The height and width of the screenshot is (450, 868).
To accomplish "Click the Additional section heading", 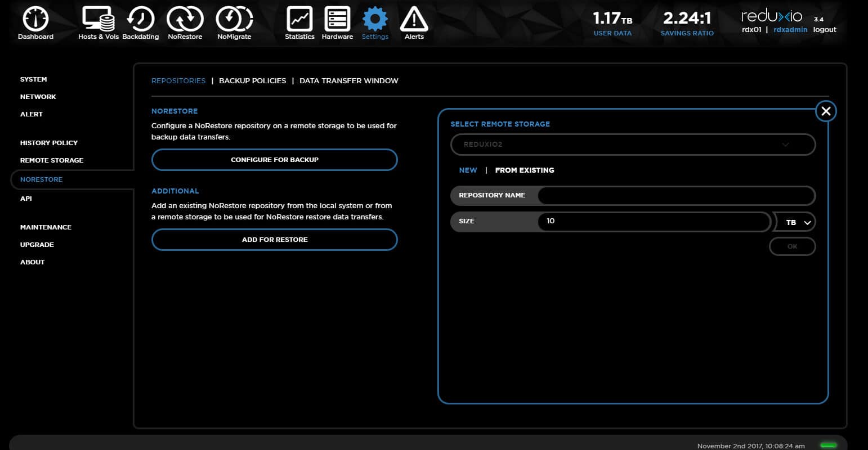I will pyautogui.click(x=175, y=191).
